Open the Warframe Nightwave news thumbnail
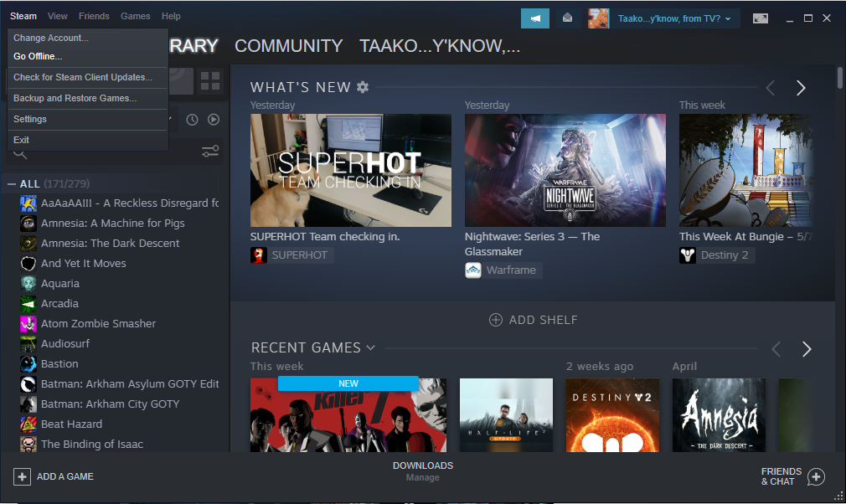 565,170
